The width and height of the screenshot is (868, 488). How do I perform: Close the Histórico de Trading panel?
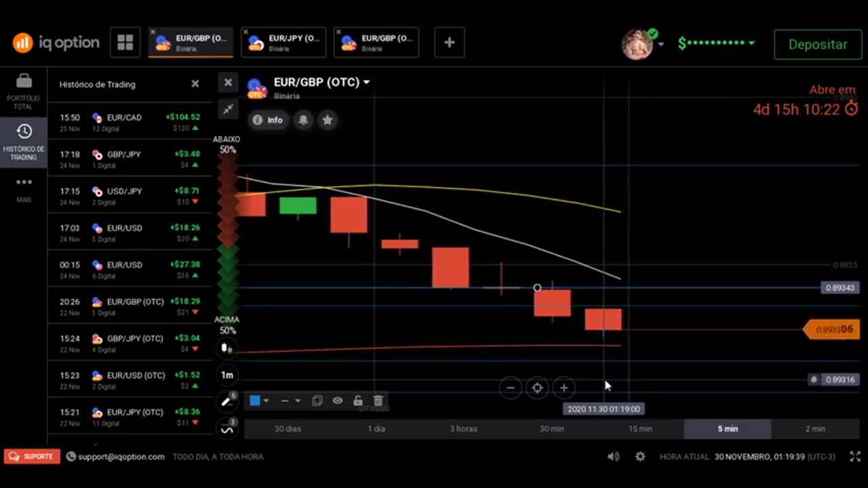pyautogui.click(x=195, y=84)
